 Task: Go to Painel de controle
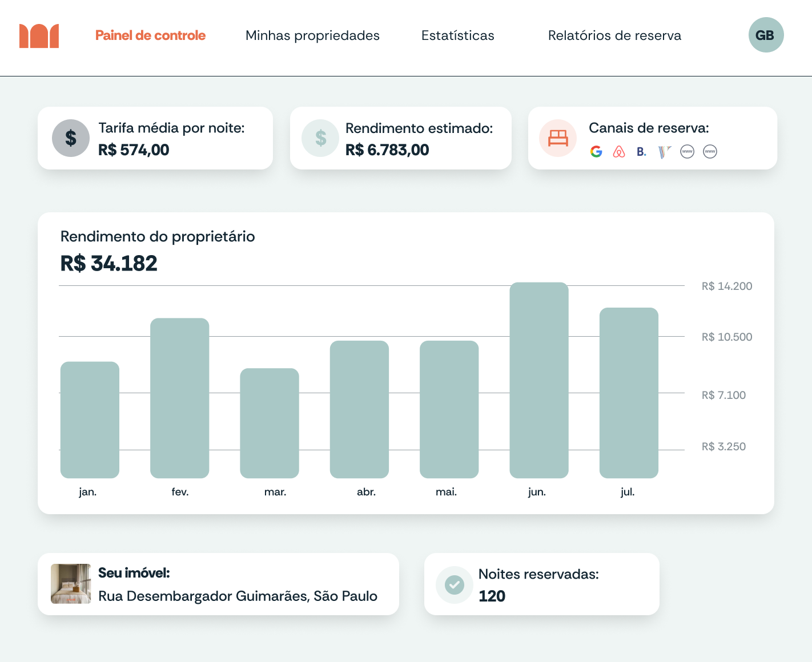click(x=150, y=35)
